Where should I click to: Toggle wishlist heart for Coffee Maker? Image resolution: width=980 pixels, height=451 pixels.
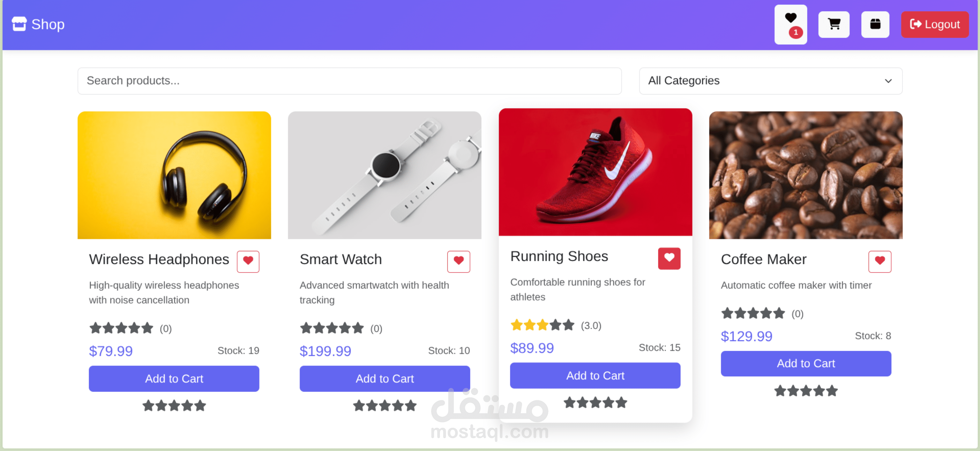(x=879, y=261)
